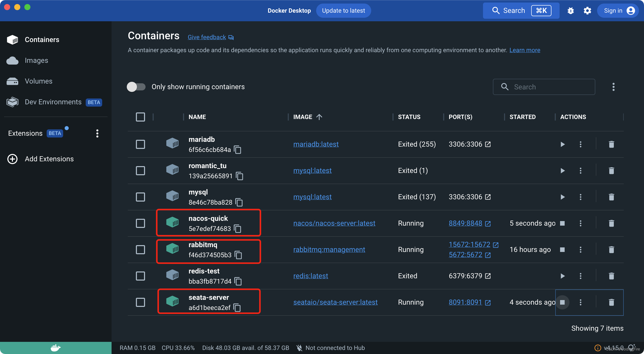This screenshot has height=354, width=644.
Task: Open more actions menu for mysql
Action: click(x=581, y=197)
